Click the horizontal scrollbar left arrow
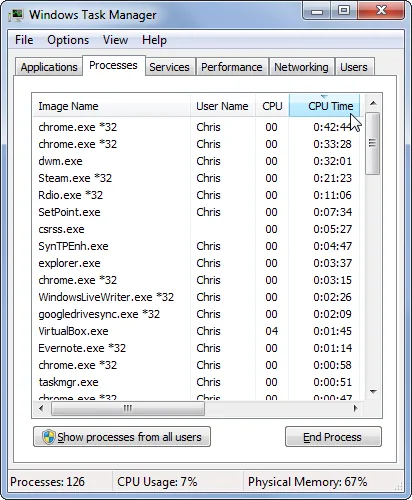The width and height of the screenshot is (412, 500). tap(41, 408)
